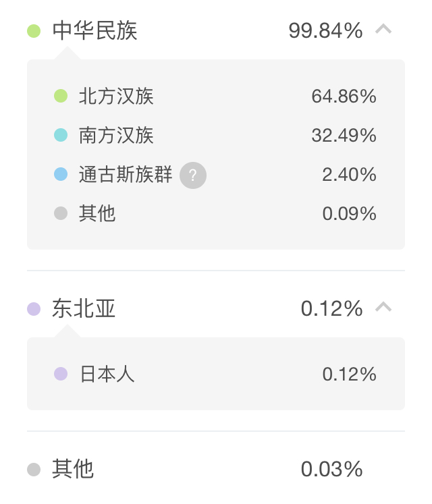
Task: Click the green dot beside 北方汉族
Action: 61,96
